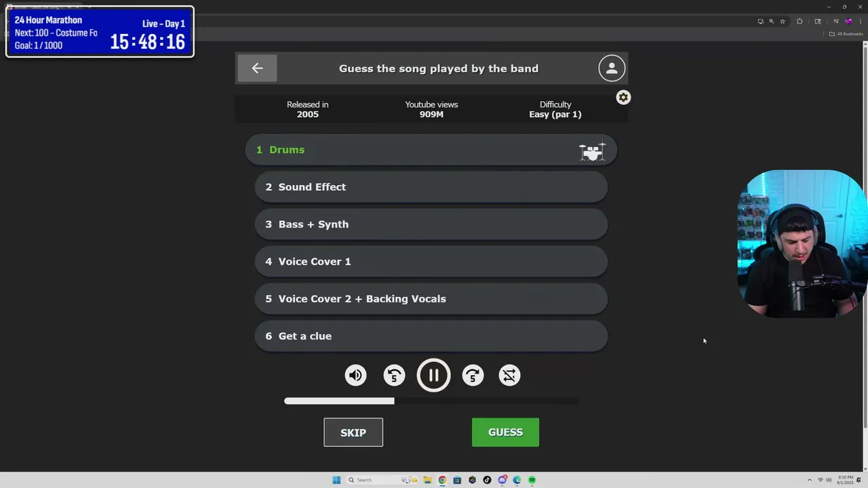Rewind five seconds
The height and width of the screenshot is (488, 868).
[394, 375]
